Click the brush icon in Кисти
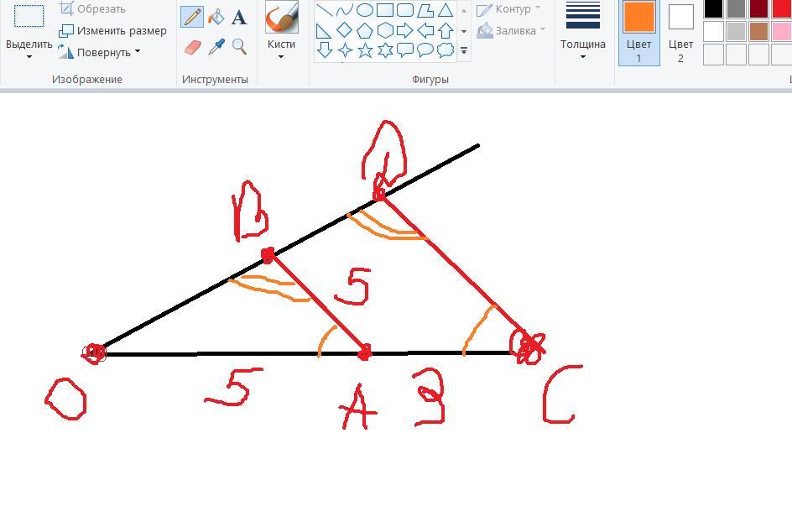The width and height of the screenshot is (792, 532). click(x=281, y=18)
